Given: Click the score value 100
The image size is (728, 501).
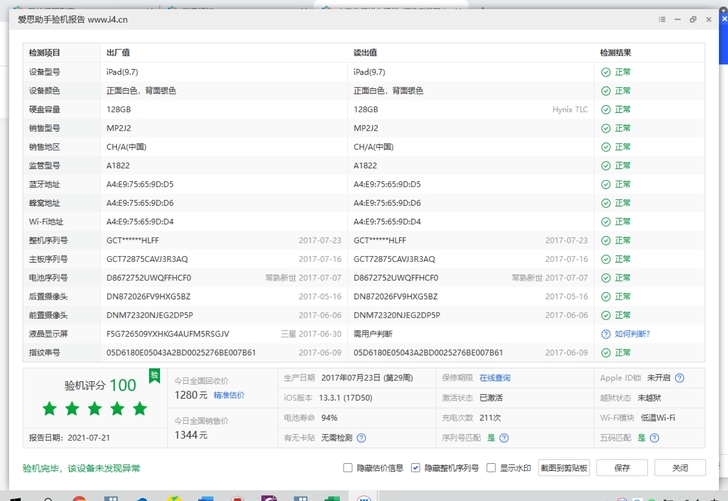Looking at the screenshot, I should point(123,385).
